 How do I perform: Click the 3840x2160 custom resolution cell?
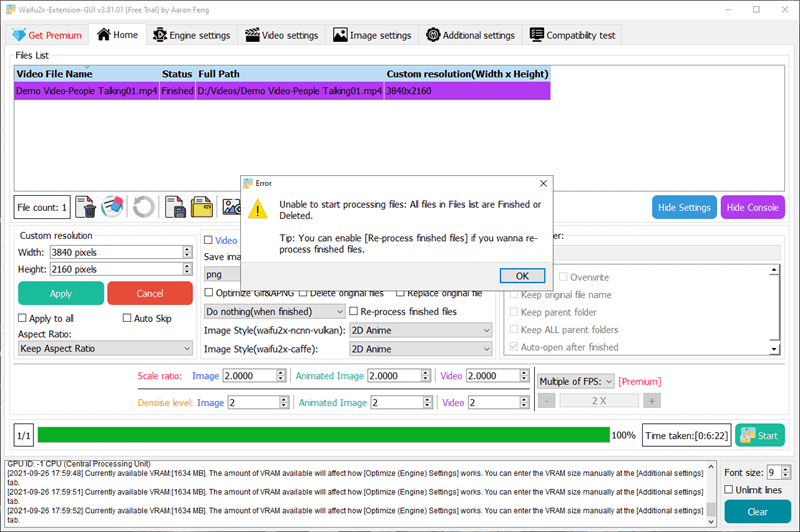[467, 91]
